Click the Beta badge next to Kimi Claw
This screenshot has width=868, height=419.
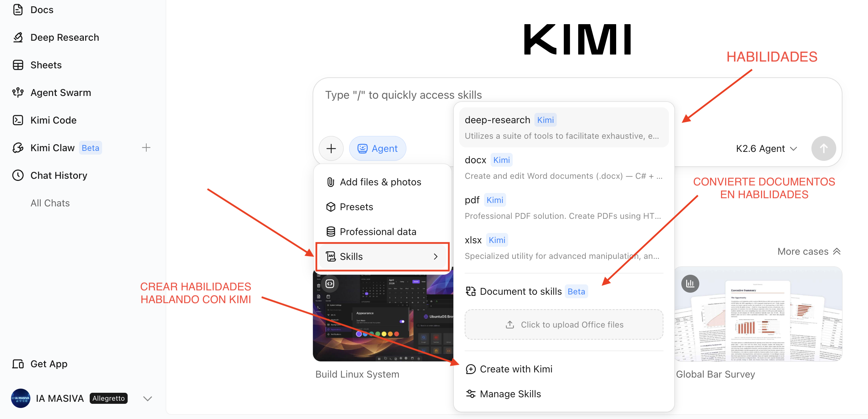(90, 148)
